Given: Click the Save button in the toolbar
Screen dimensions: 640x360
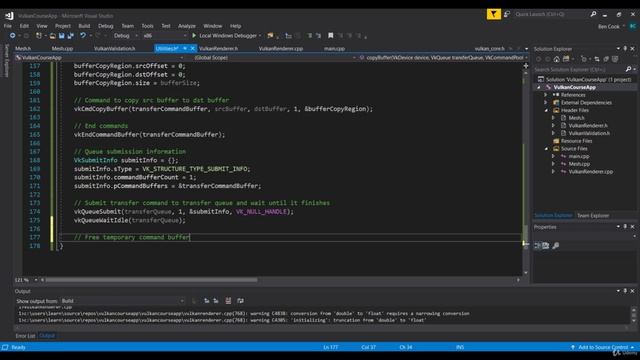Looking at the screenshot, I should (62, 36).
